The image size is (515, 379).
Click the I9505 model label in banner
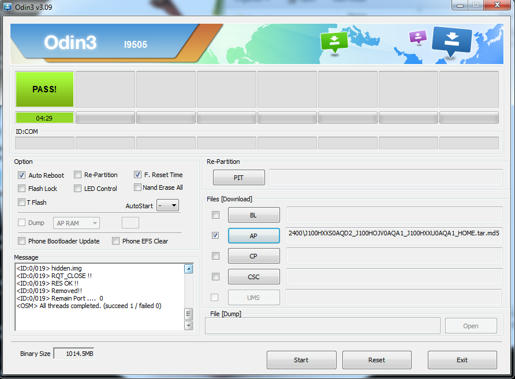(136, 44)
